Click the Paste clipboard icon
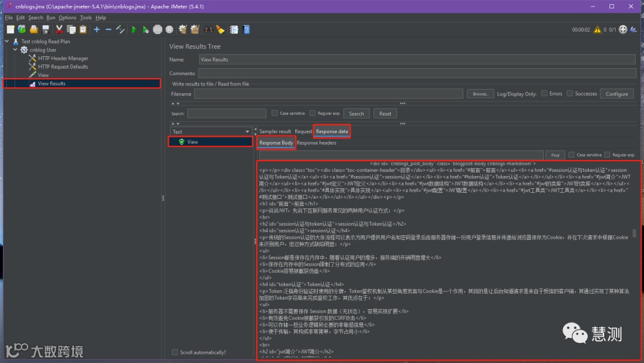644x363 pixels. (83, 29)
